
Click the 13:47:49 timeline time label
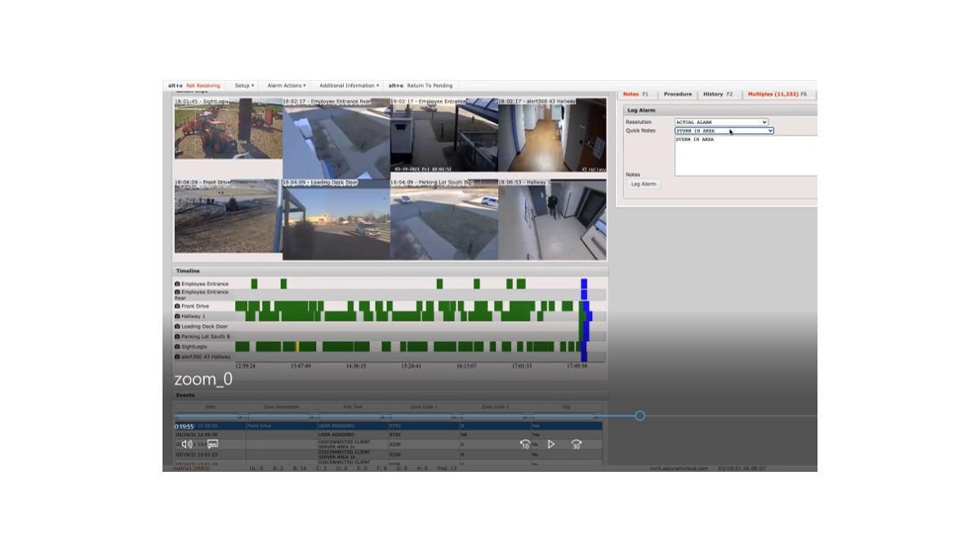pos(301,367)
